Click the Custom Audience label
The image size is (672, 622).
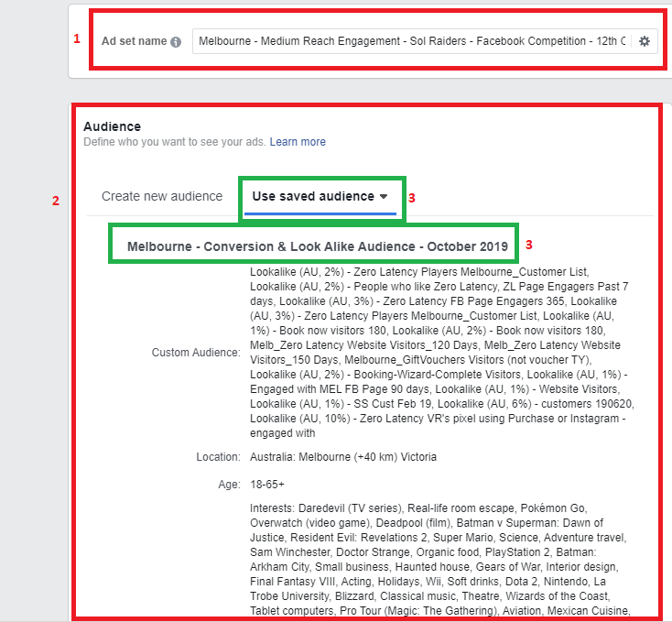pyautogui.click(x=196, y=353)
